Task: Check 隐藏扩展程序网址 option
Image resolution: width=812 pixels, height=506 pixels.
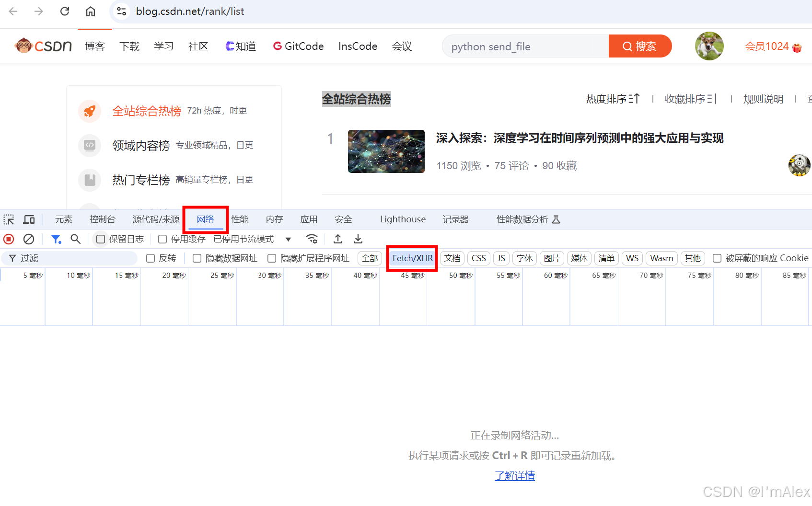Action: [x=272, y=258]
